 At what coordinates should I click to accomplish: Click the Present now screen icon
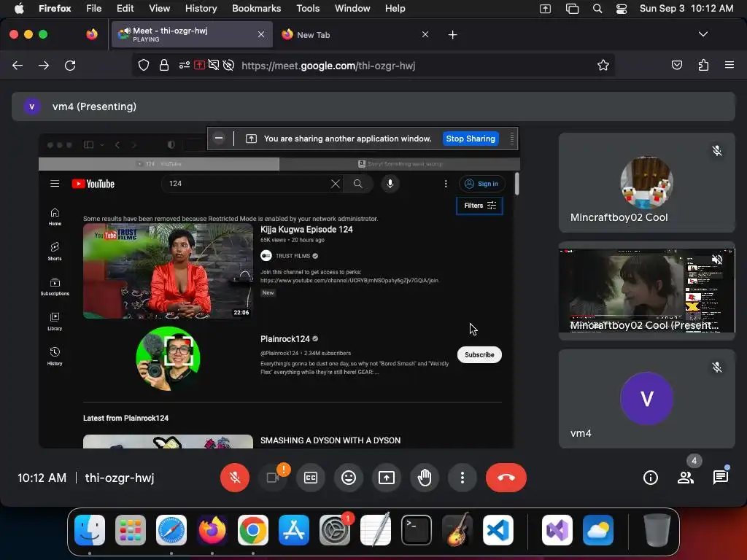[x=387, y=477]
